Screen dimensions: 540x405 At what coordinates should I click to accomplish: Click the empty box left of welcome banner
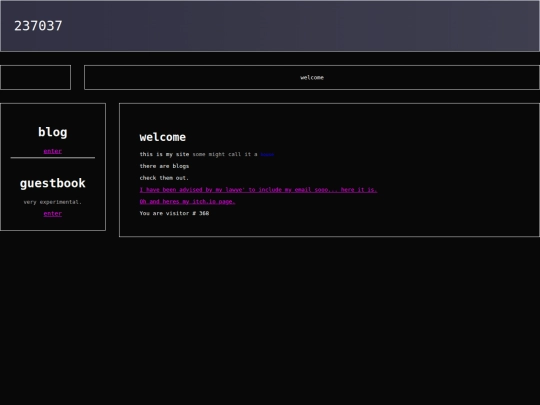point(35,77)
